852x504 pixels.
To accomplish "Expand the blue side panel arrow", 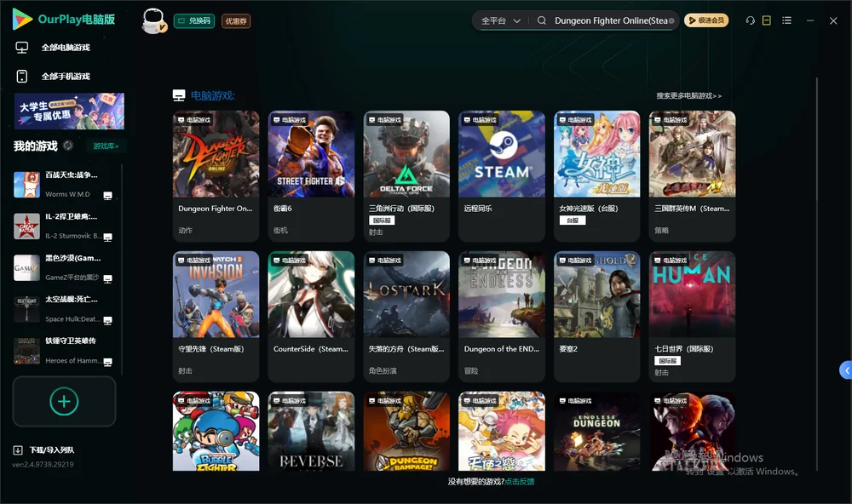I will [x=846, y=370].
